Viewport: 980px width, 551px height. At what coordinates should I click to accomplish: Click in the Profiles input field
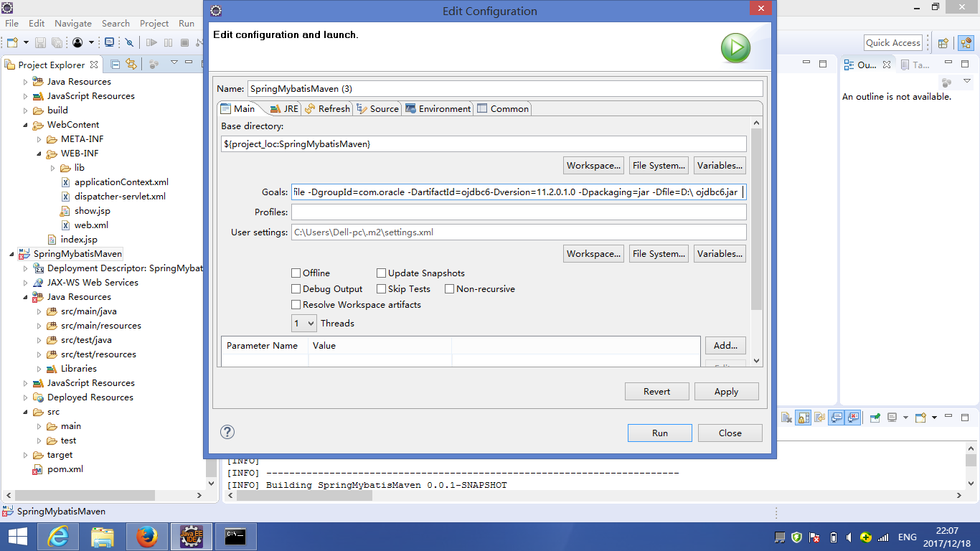(x=519, y=212)
